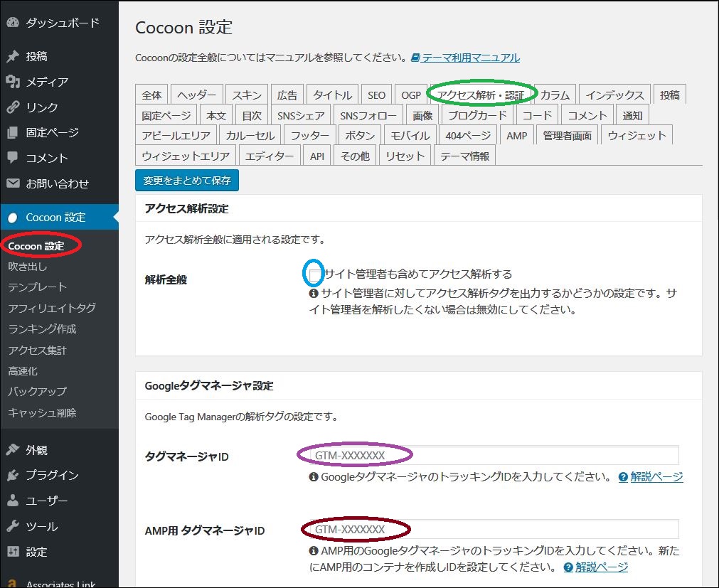719x588 pixels.
Task: Click the circle icon beside Cocoon 設定 header
Action: point(13,218)
